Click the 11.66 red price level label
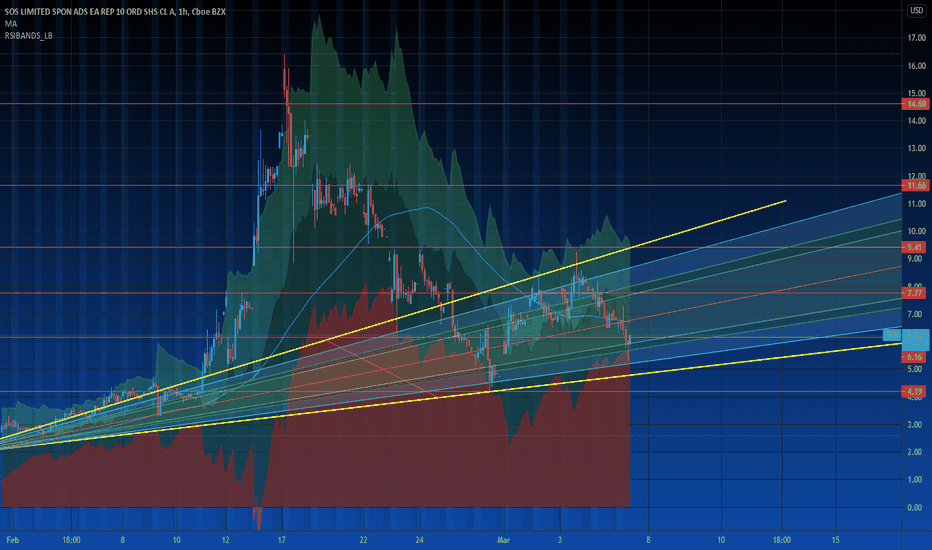The height and width of the screenshot is (550, 932). [x=915, y=186]
